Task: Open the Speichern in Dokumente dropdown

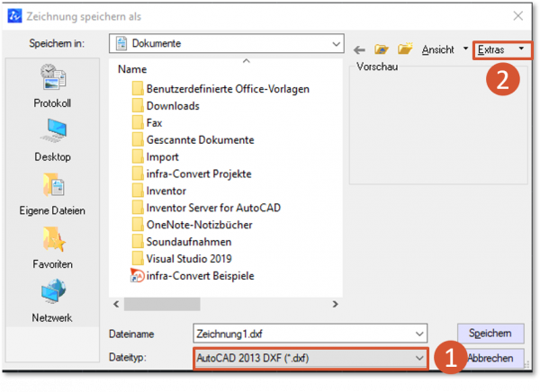Action: [x=227, y=43]
